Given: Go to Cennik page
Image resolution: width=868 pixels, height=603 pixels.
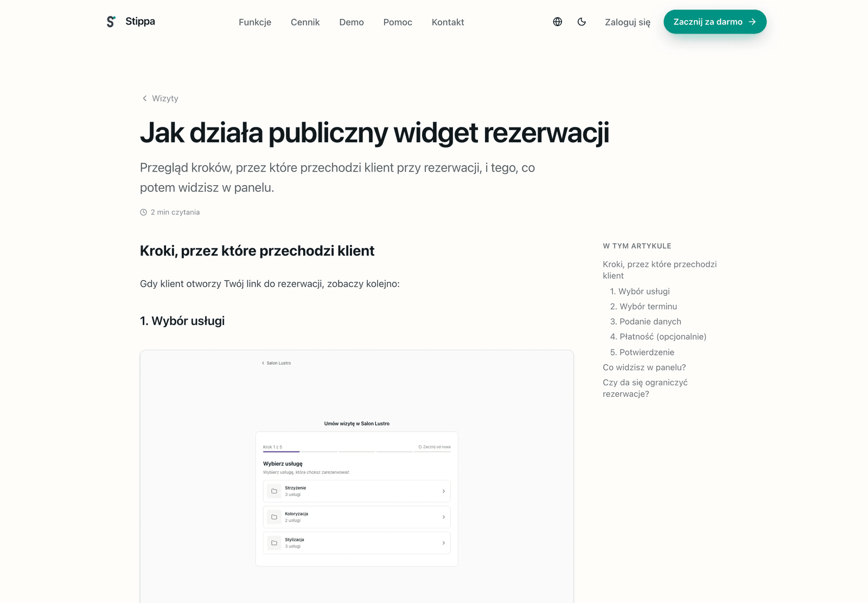Looking at the screenshot, I should click(x=305, y=22).
